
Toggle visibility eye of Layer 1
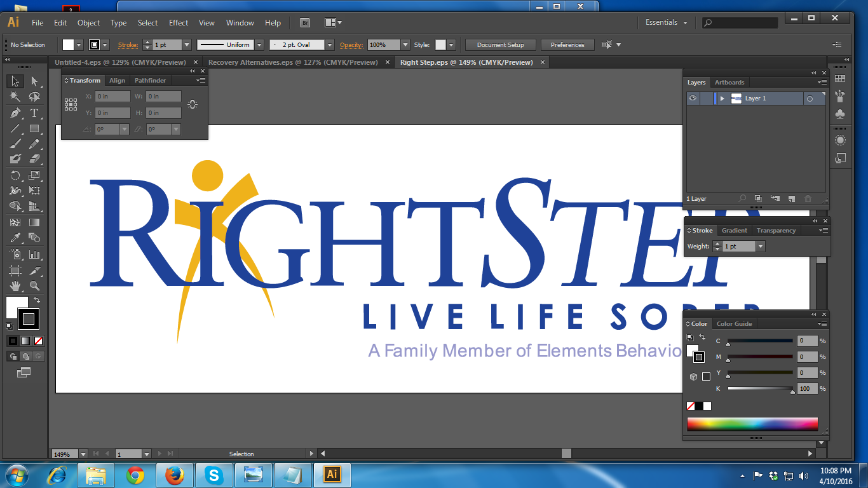coord(693,98)
